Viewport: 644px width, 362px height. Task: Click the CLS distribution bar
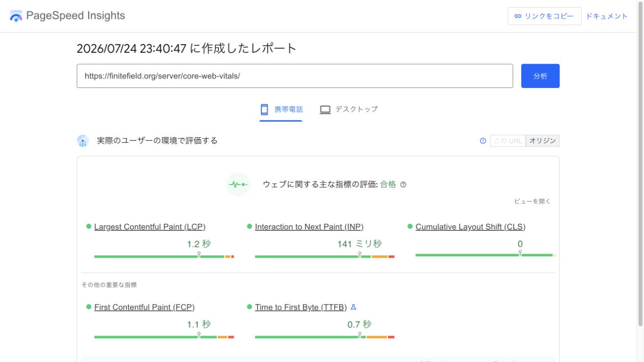[485, 255]
